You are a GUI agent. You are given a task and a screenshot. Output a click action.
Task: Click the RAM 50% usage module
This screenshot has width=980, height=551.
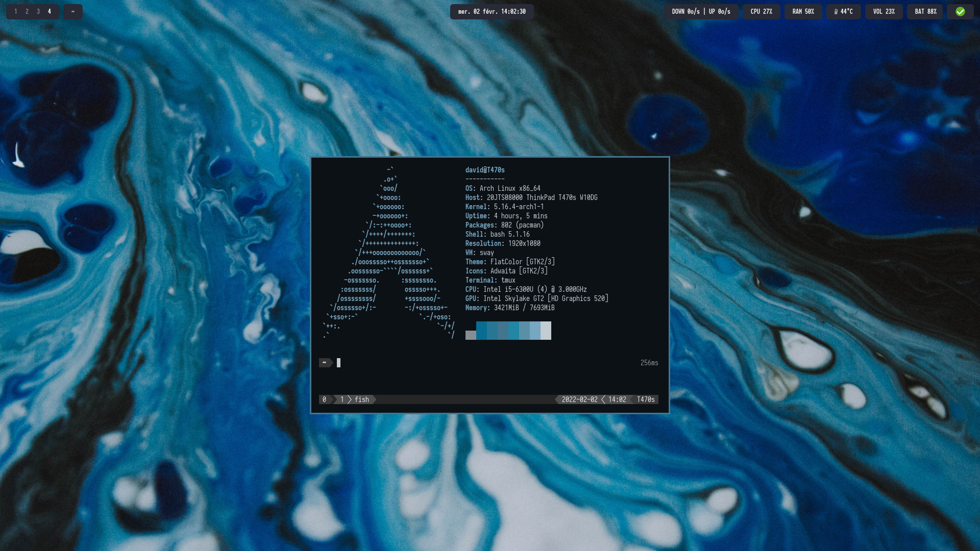point(803,11)
